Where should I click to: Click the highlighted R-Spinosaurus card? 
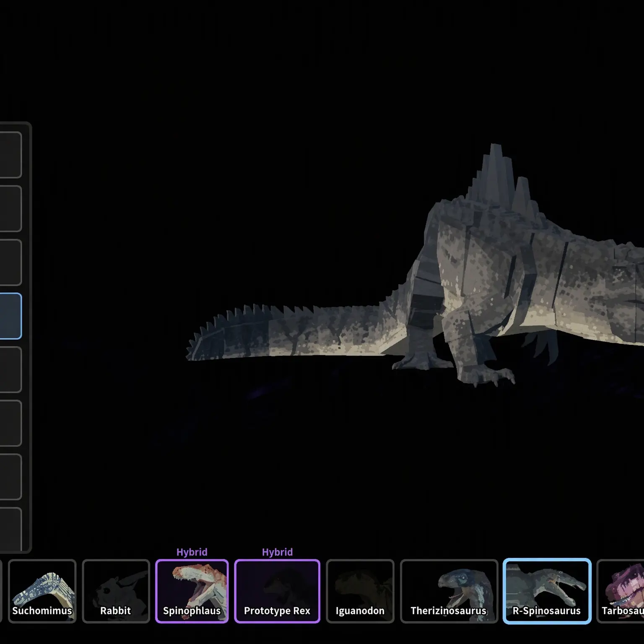coord(547,591)
